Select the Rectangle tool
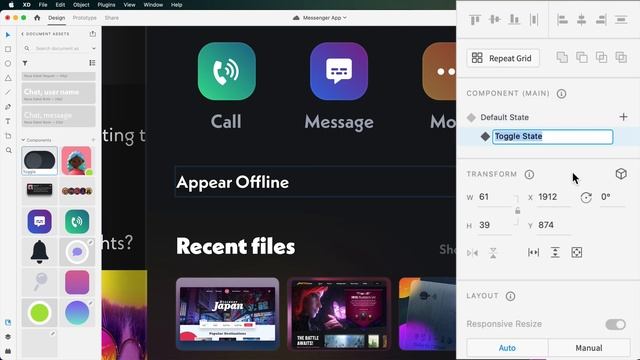Screen dimensions: 640x360 [8, 49]
